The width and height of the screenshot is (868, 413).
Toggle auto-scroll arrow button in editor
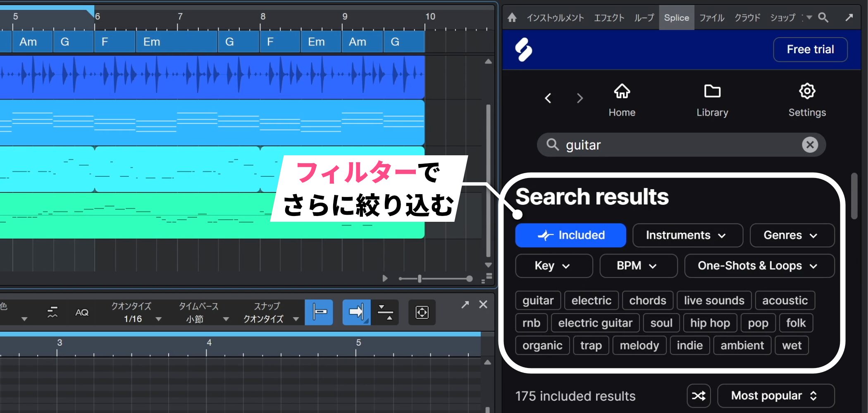tap(356, 312)
